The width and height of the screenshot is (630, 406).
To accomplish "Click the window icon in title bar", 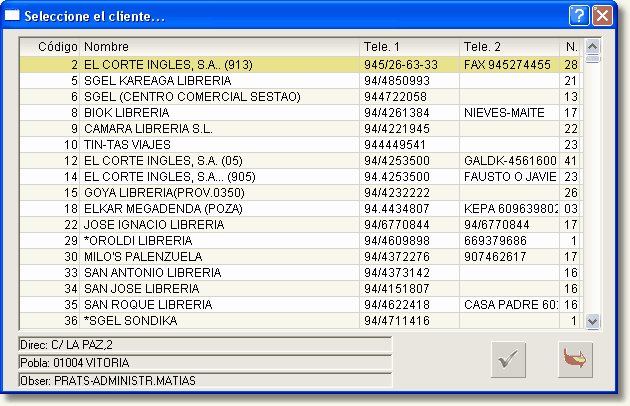I will click(x=12, y=15).
